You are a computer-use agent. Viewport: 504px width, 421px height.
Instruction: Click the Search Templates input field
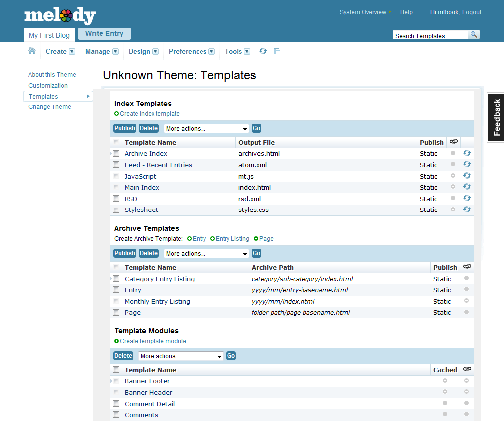[430, 35]
